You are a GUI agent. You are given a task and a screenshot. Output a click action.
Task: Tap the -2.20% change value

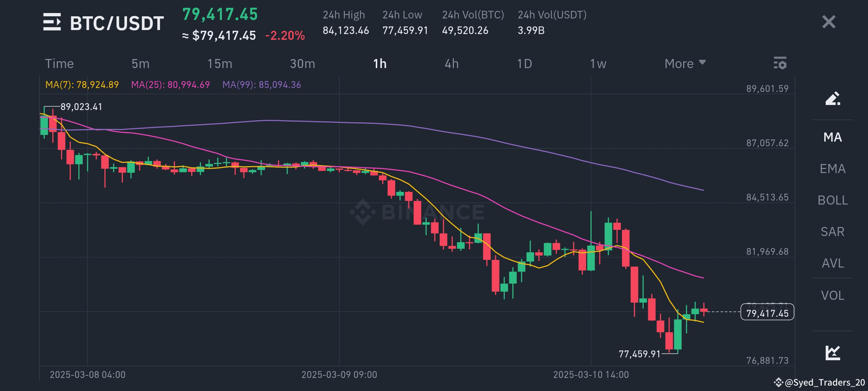(285, 35)
